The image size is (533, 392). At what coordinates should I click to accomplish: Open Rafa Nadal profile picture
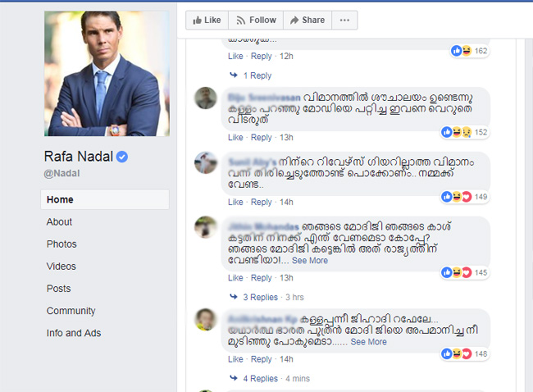click(x=107, y=74)
